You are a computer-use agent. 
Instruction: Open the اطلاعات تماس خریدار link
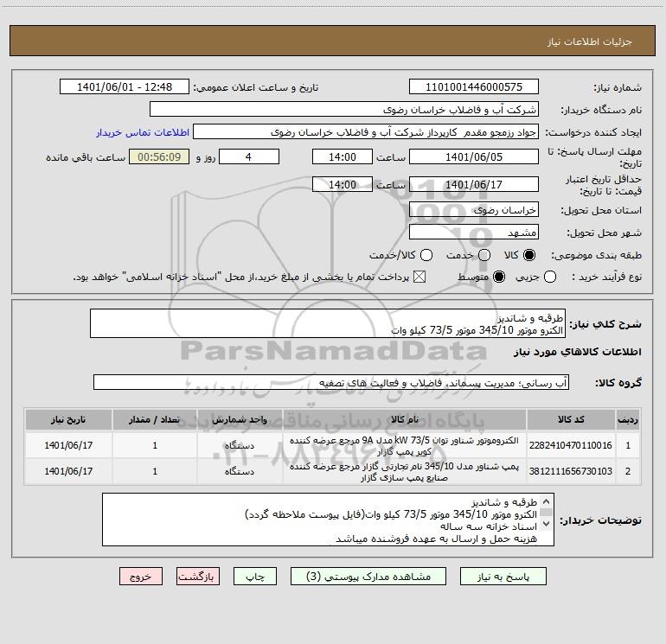point(143,132)
